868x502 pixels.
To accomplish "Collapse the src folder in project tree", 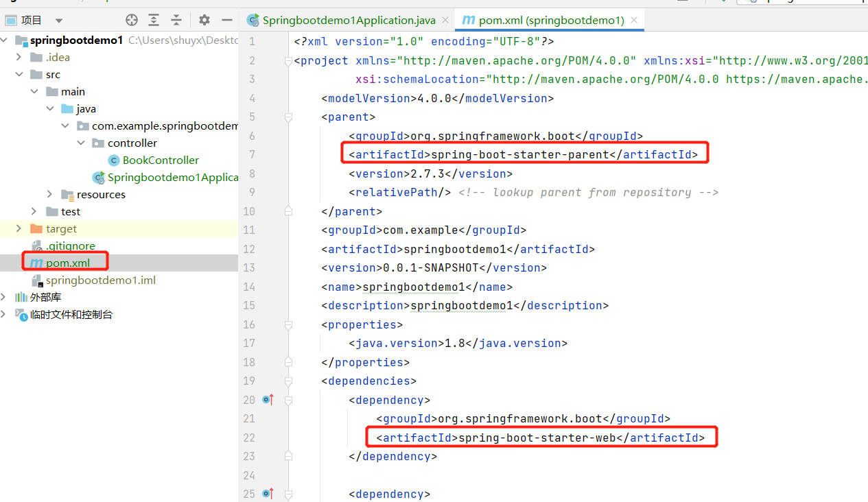I will coord(19,74).
